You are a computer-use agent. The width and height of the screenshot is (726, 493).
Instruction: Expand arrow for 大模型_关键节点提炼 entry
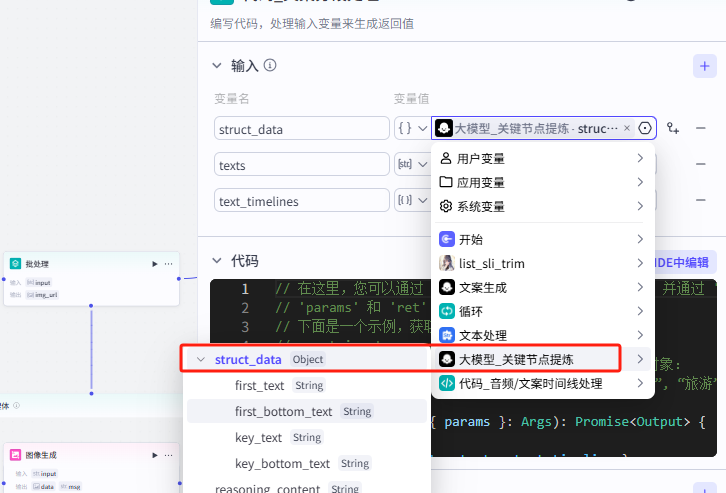click(x=640, y=359)
